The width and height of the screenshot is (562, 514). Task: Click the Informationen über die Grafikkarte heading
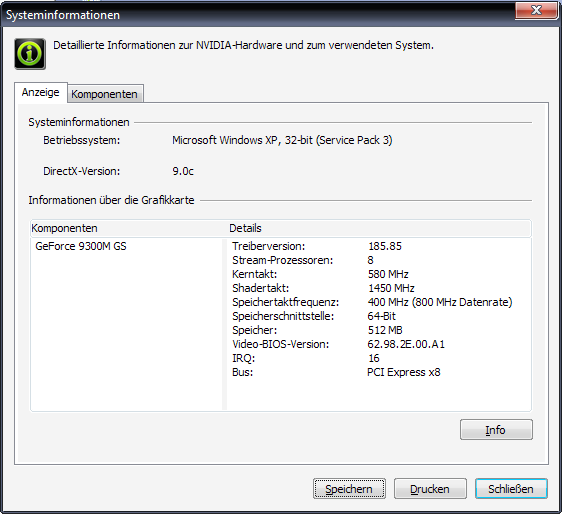click(x=111, y=200)
